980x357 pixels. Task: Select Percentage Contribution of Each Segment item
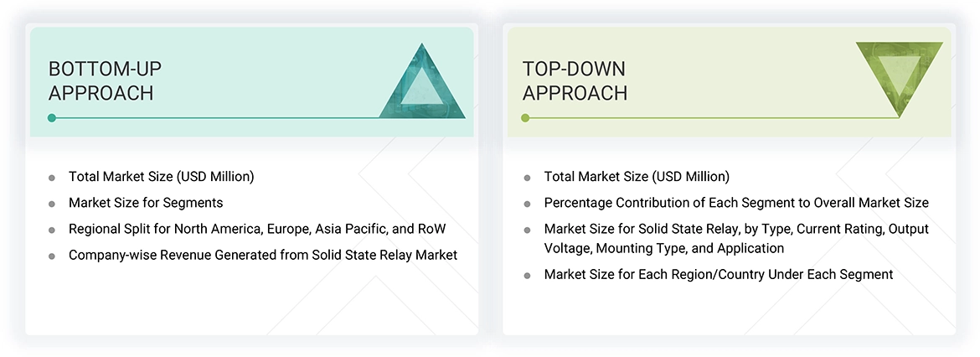[736, 203]
